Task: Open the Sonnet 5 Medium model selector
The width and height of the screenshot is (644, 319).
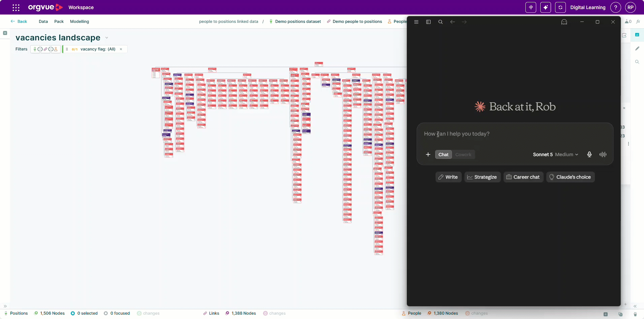Action: coord(555,154)
